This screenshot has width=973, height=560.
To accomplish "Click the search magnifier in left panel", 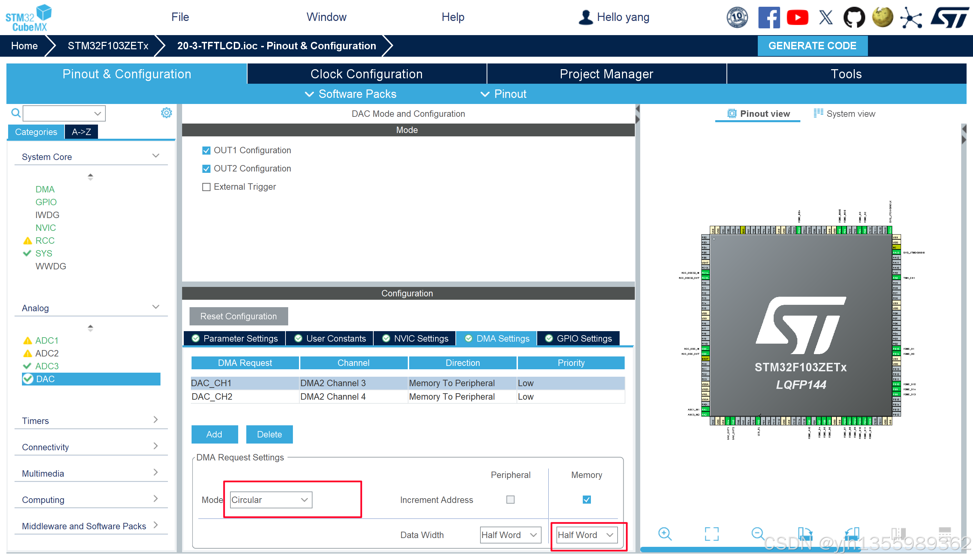I will click(16, 113).
